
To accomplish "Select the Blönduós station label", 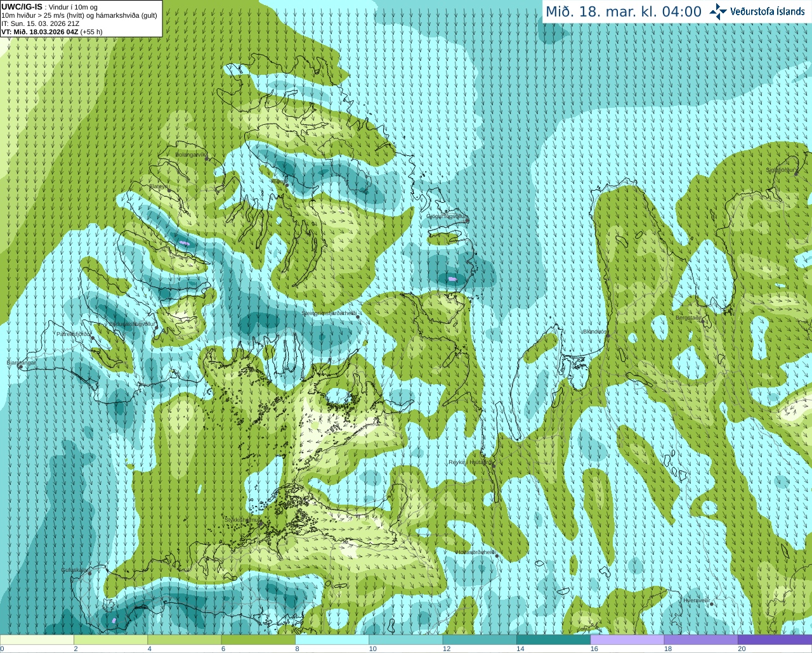I will click(x=595, y=332).
